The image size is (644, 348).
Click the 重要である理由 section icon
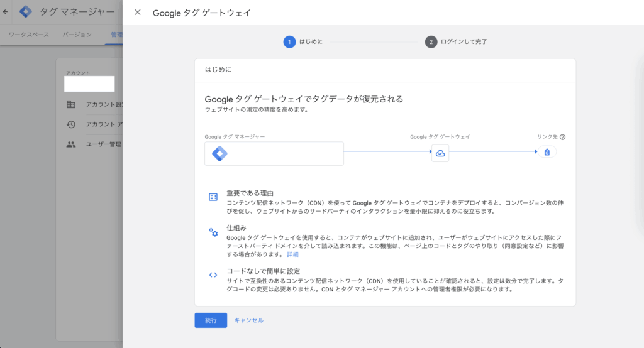213,197
